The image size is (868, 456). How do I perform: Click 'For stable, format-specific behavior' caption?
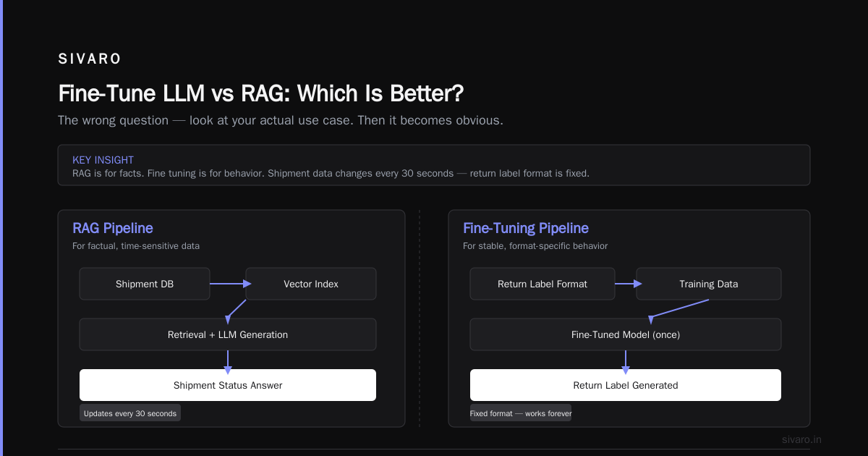coord(535,246)
